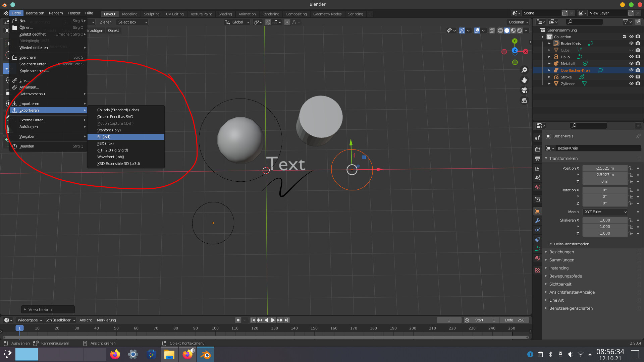
Task: Select rendered viewport shading sphere
Action: (520, 31)
